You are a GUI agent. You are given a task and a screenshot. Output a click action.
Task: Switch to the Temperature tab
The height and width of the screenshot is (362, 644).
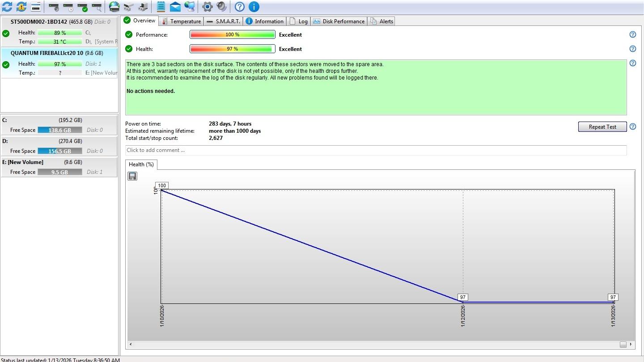point(181,21)
